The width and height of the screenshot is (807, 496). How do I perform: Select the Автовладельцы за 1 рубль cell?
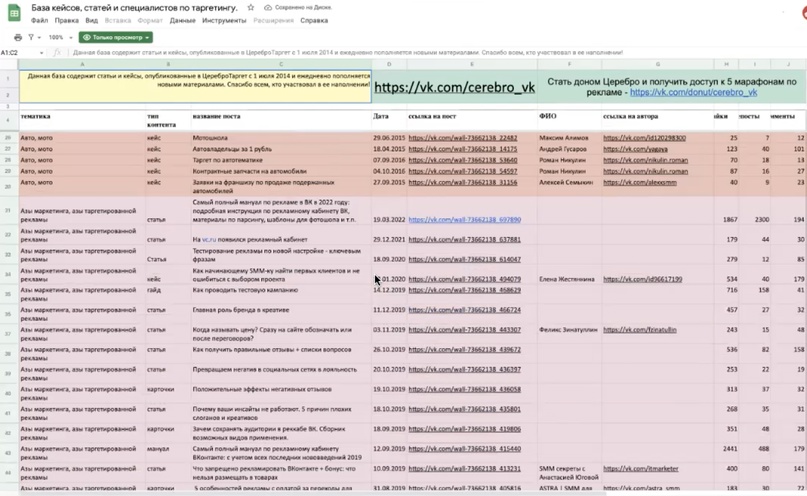pos(281,149)
